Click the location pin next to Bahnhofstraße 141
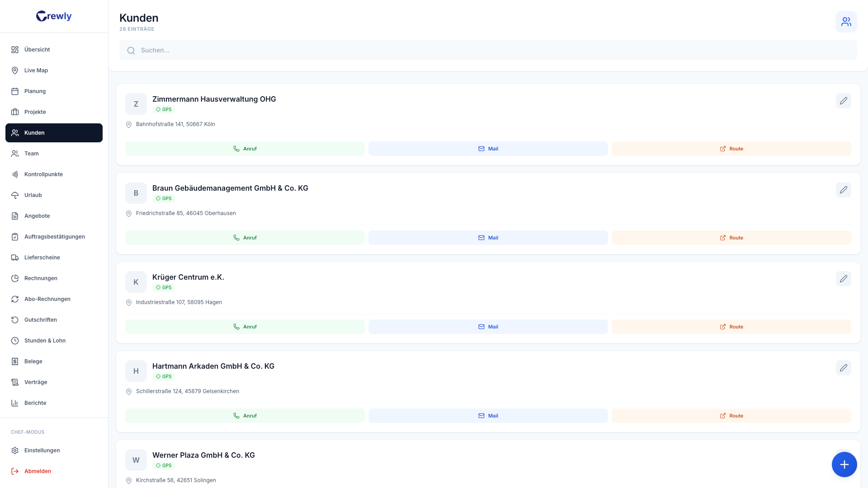This screenshot has width=868, height=488. click(129, 125)
